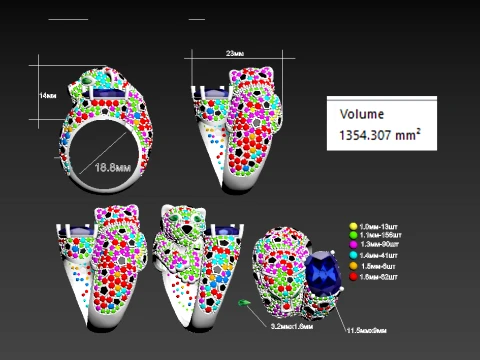
Task: Select the 1.3мм stone count legend text
Action: [379, 245]
